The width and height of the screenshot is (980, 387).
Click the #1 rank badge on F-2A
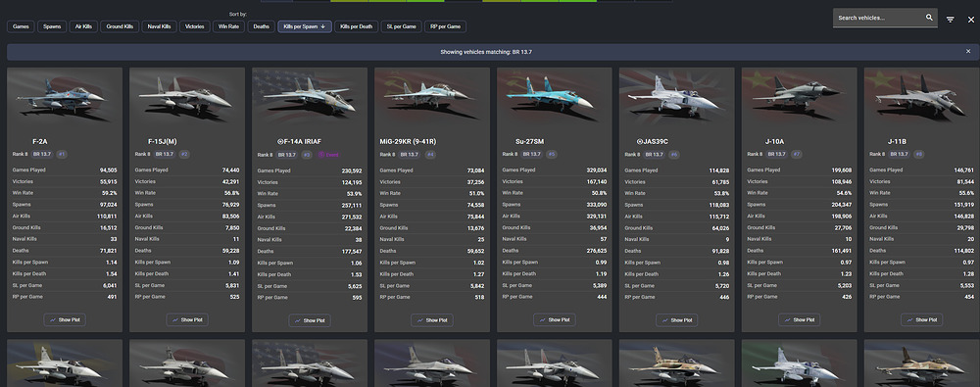point(62,154)
